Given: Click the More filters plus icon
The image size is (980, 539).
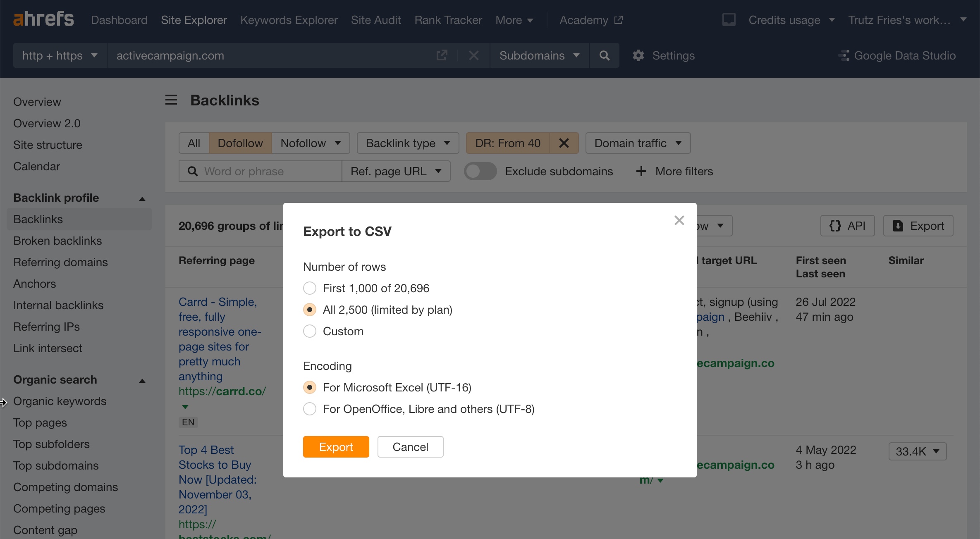Looking at the screenshot, I should tap(641, 171).
